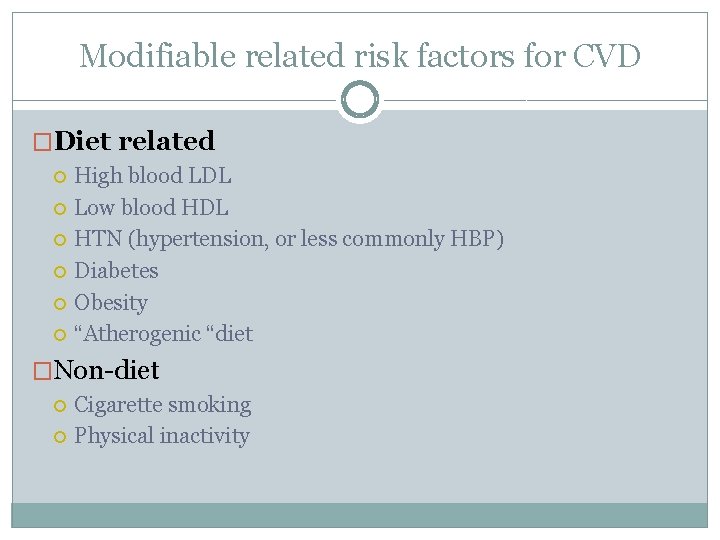The image size is (720, 540).
Task: Click the square bullet before Non-diet
Action: pyautogui.click(x=43, y=371)
